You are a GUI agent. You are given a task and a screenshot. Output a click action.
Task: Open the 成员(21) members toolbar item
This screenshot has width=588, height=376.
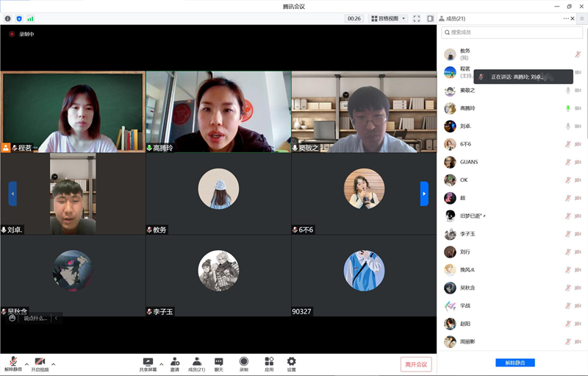pyautogui.click(x=196, y=361)
